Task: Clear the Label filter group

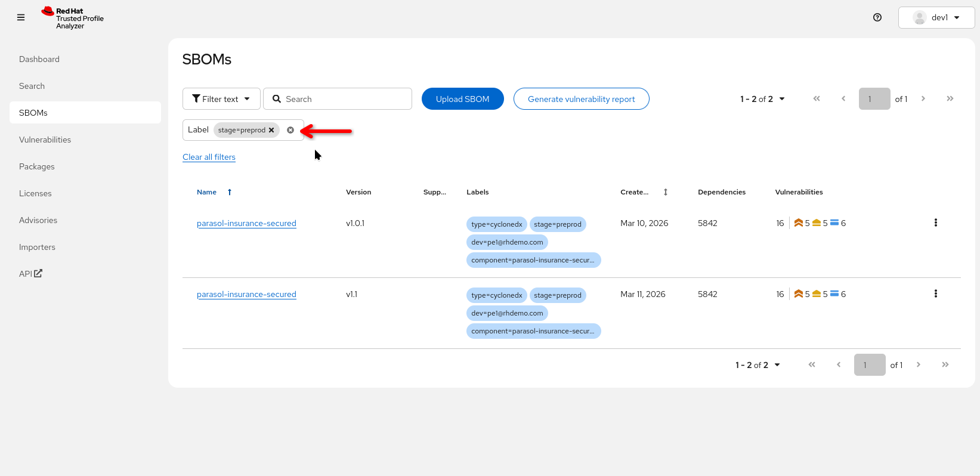Action: pyautogui.click(x=290, y=130)
